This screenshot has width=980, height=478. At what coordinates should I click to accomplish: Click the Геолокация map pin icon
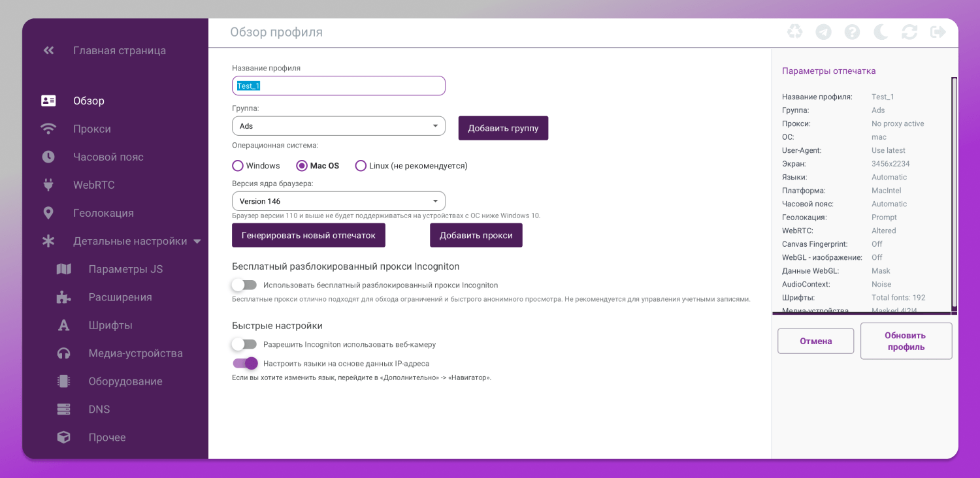(48, 213)
